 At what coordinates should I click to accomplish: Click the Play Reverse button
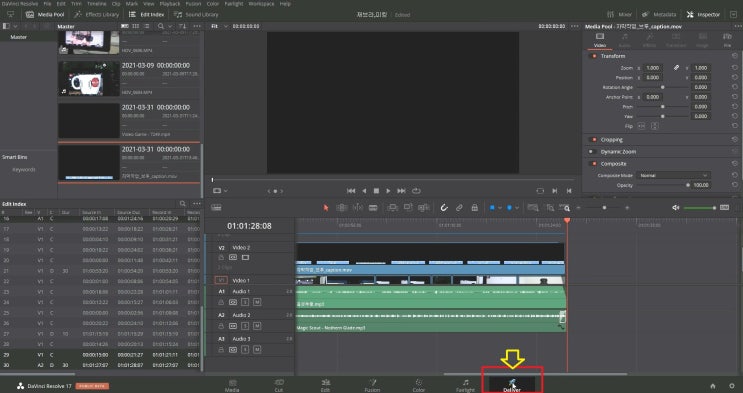click(364, 191)
